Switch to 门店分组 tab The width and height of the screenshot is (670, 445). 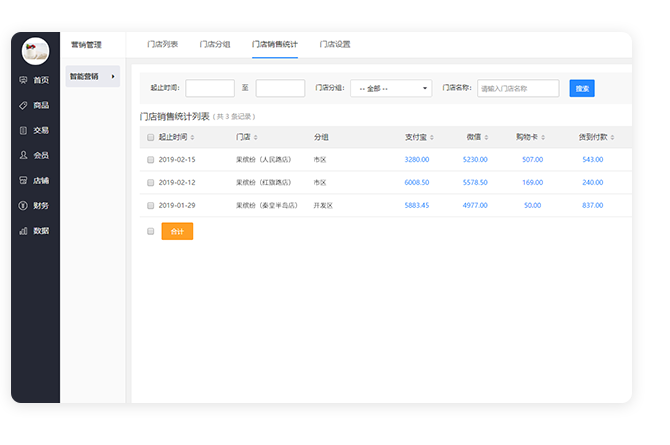(215, 44)
